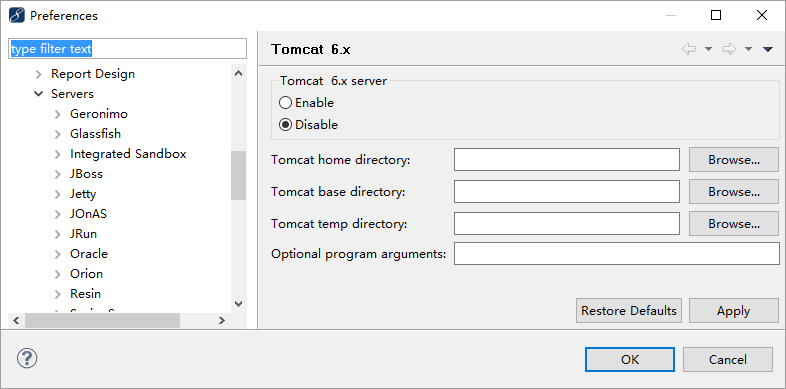Select JOnAS in the tree
786x389 pixels.
tap(88, 214)
